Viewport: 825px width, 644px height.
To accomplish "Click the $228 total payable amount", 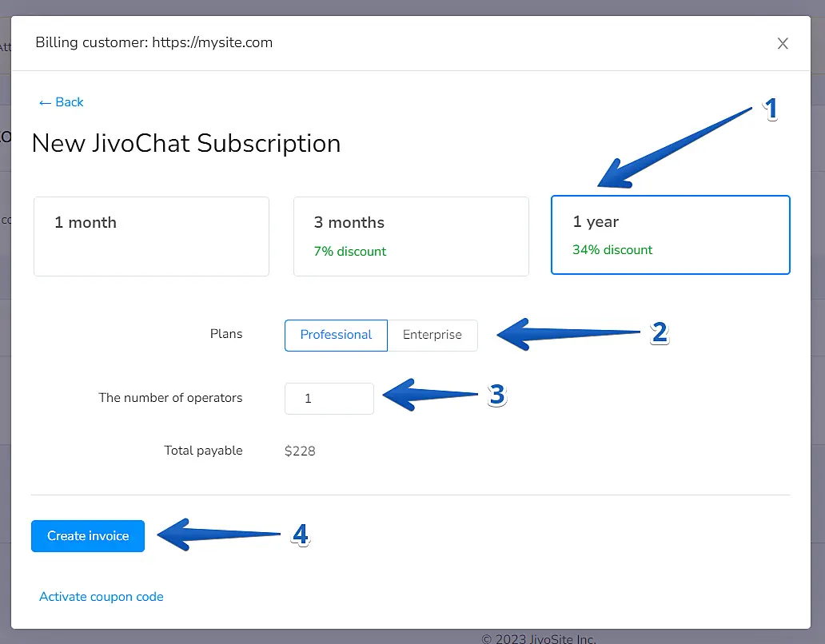I will [x=300, y=451].
